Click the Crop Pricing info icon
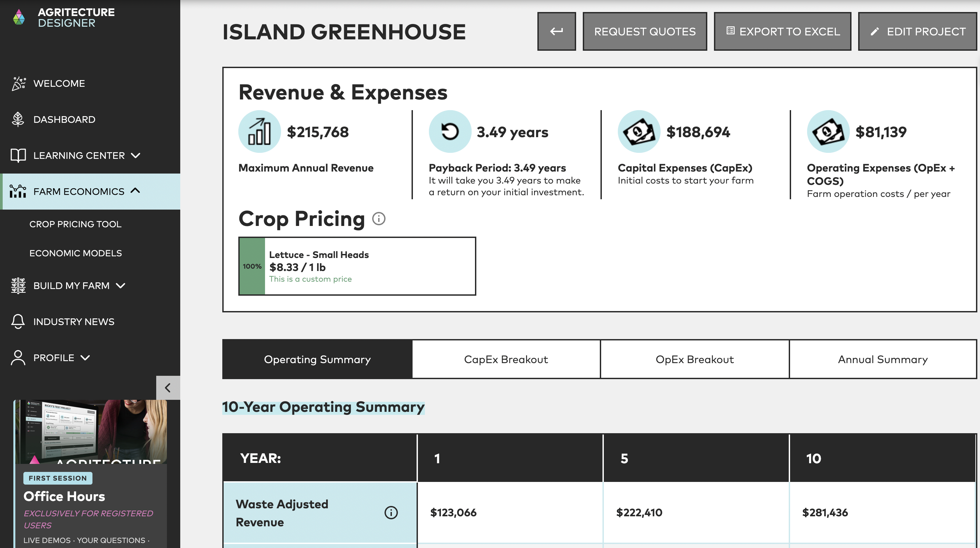 pos(379,219)
